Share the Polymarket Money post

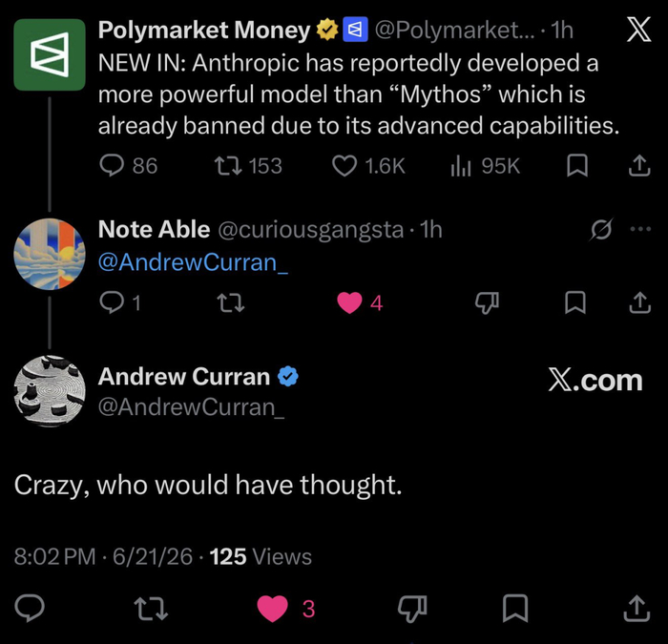tap(640, 166)
